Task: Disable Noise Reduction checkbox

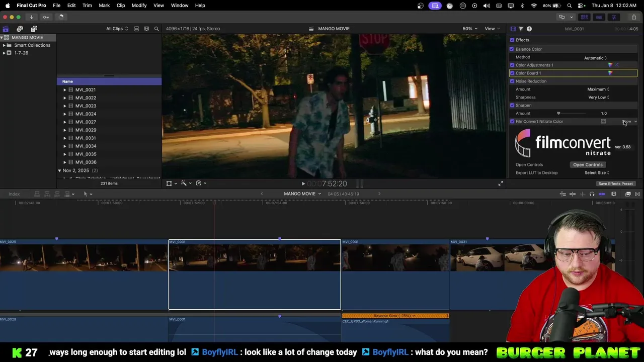Action: (x=512, y=81)
